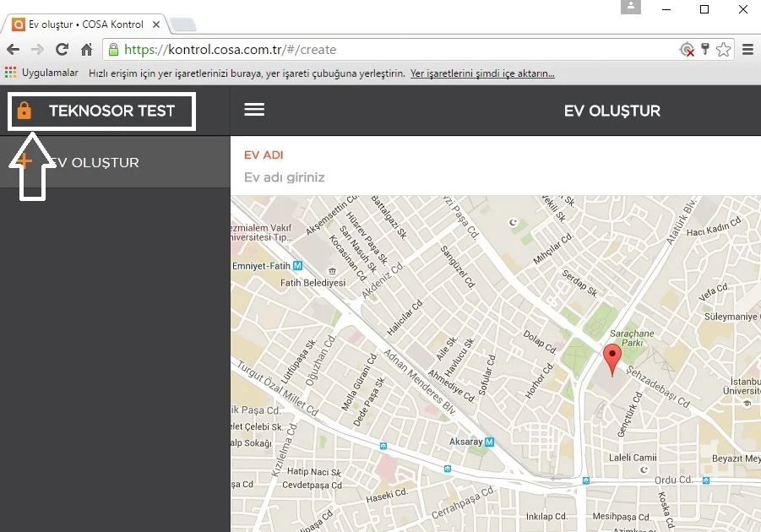The width and height of the screenshot is (761, 532).
Task: Click the Aksaray metro station icon
Action: [x=489, y=442]
